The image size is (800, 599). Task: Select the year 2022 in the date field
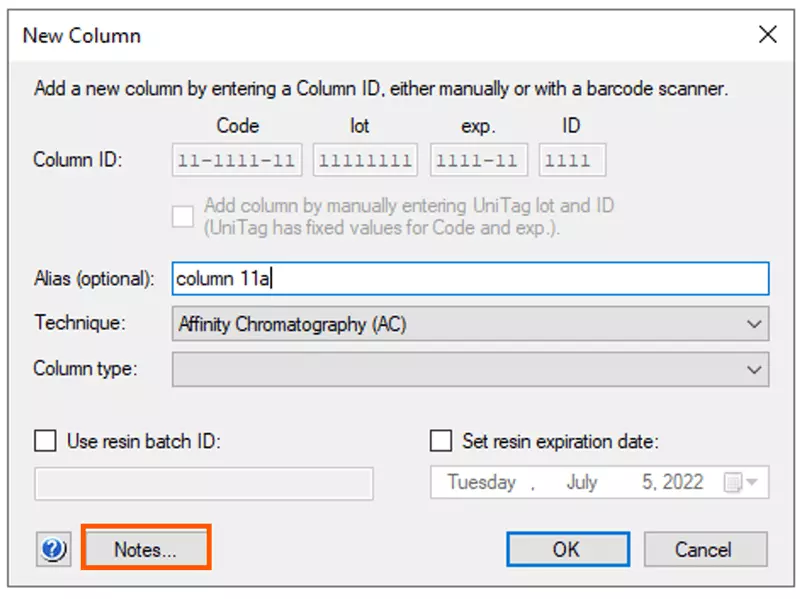(683, 483)
